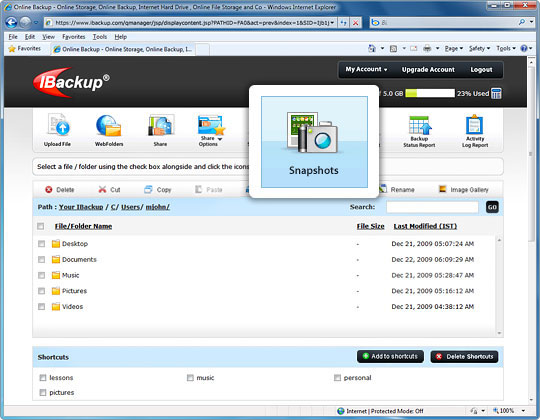Check the personal shortcut checkbox
Screen dimensions: 540x420
[x=337, y=378]
